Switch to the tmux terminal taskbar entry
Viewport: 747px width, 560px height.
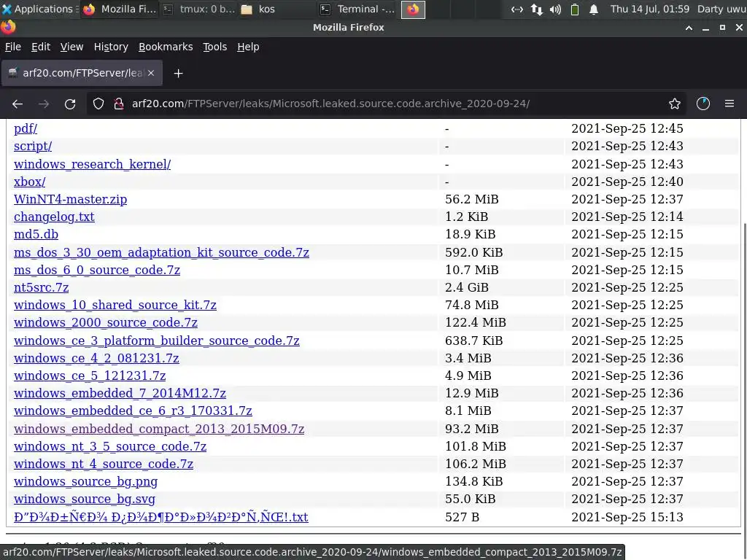pos(199,9)
